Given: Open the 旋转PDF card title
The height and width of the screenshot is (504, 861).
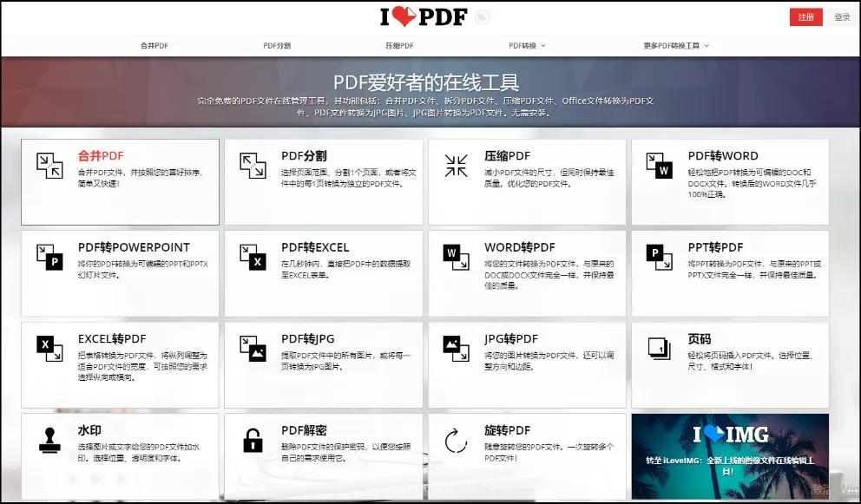Looking at the screenshot, I should point(507,430).
